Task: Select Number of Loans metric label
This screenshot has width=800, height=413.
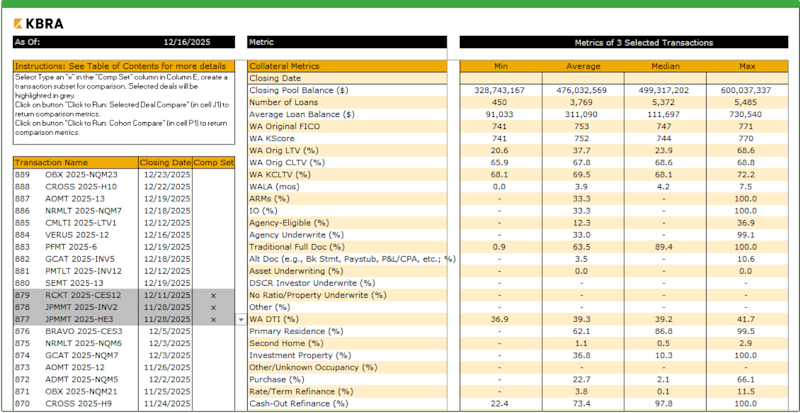Action: 281,102
